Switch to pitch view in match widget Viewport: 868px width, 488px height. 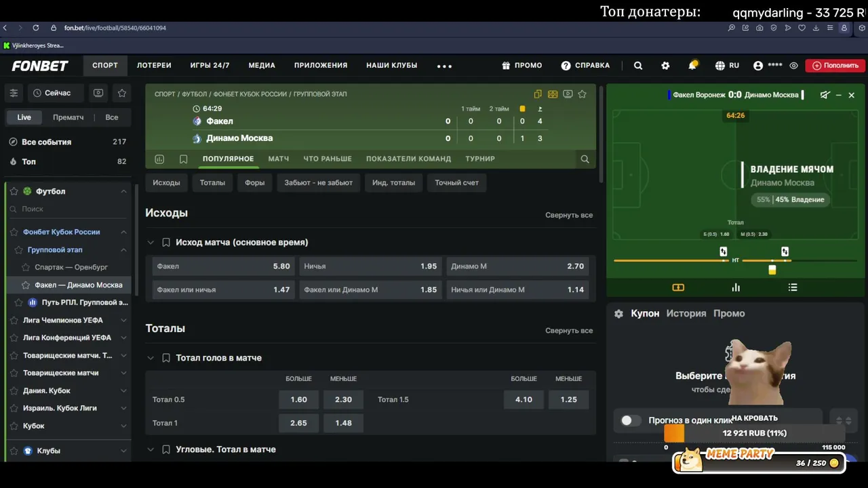pyautogui.click(x=678, y=287)
